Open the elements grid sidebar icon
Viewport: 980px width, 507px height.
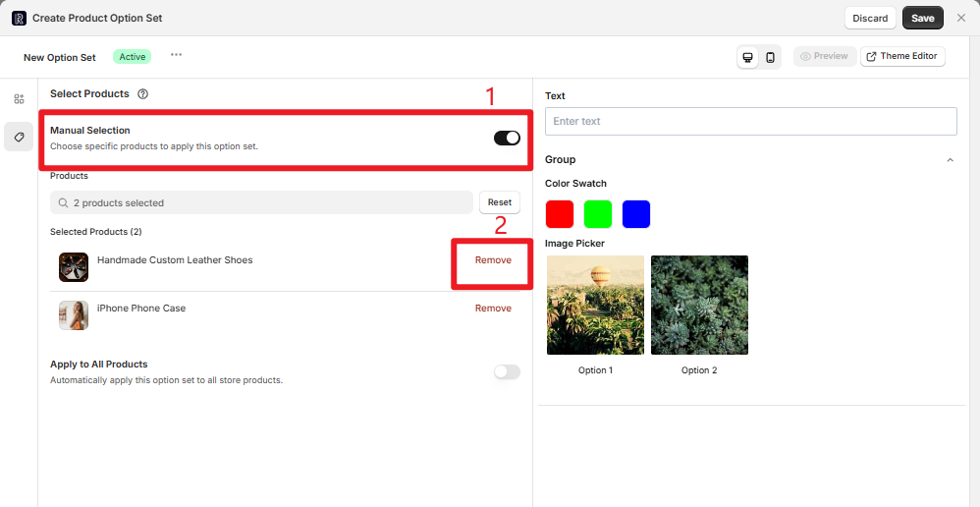(x=19, y=99)
